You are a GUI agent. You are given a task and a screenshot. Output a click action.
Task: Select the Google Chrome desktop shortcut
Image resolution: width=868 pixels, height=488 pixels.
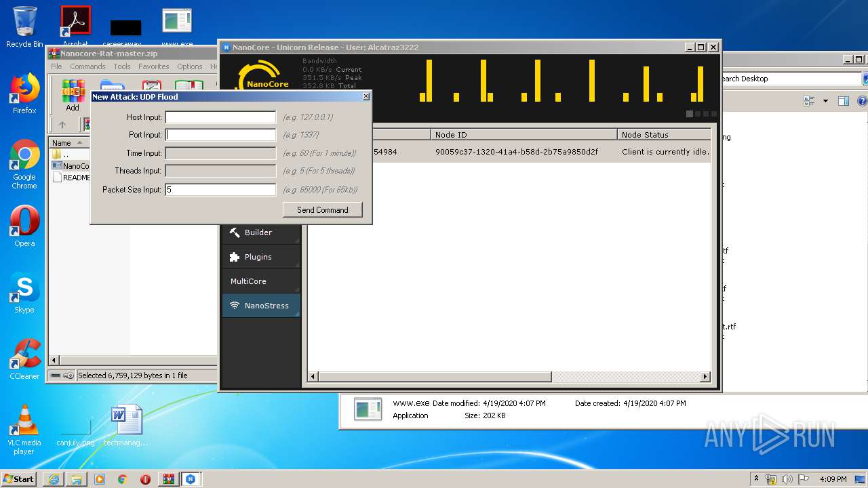tap(24, 164)
